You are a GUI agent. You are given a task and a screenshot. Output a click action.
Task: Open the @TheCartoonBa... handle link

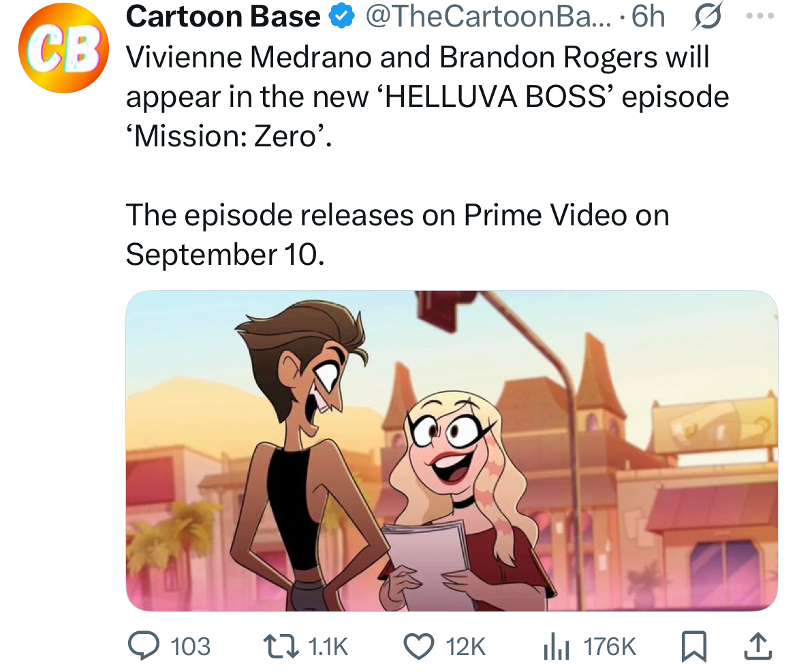tap(488, 17)
